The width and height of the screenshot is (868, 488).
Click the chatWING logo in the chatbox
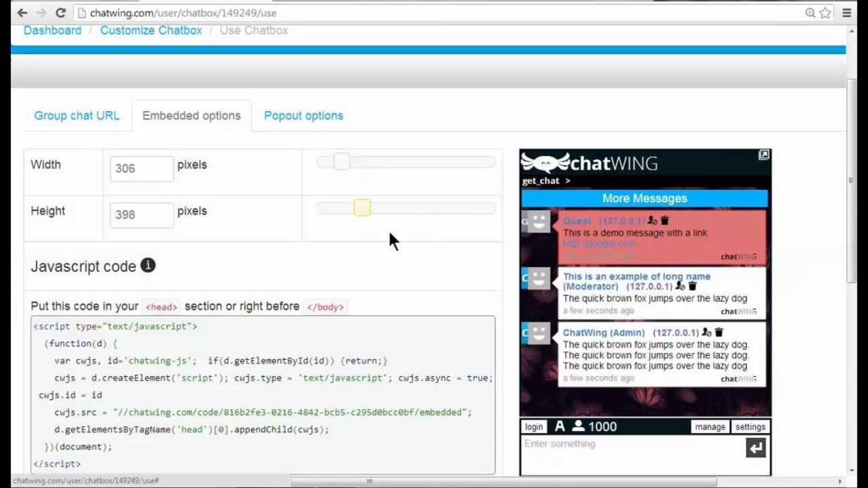coord(590,163)
